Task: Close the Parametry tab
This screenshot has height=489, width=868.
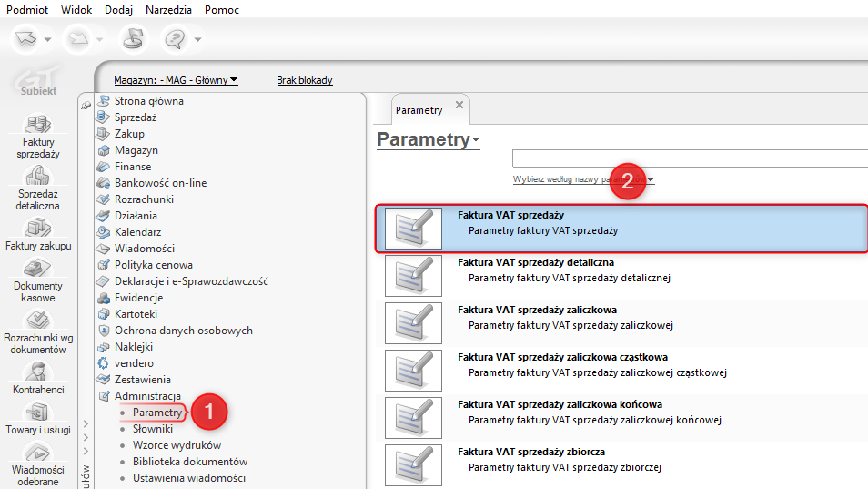Action: 459,106
